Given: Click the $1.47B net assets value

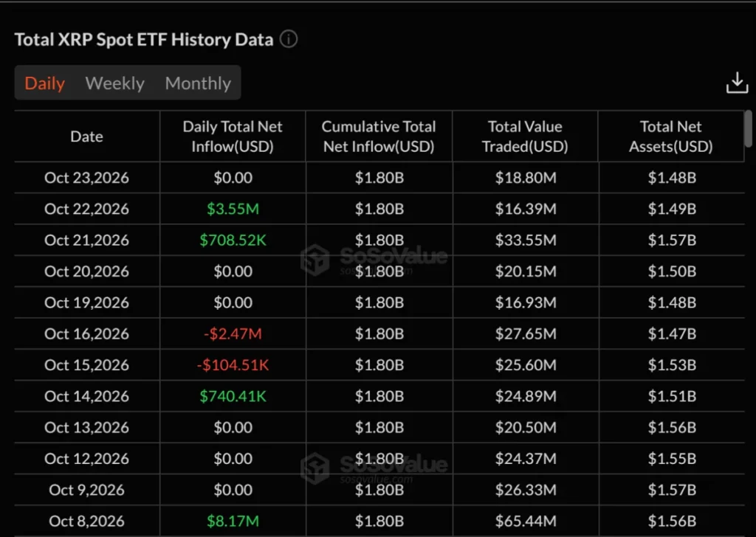Looking at the screenshot, I should pyautogui.click(x=672, y=333).
